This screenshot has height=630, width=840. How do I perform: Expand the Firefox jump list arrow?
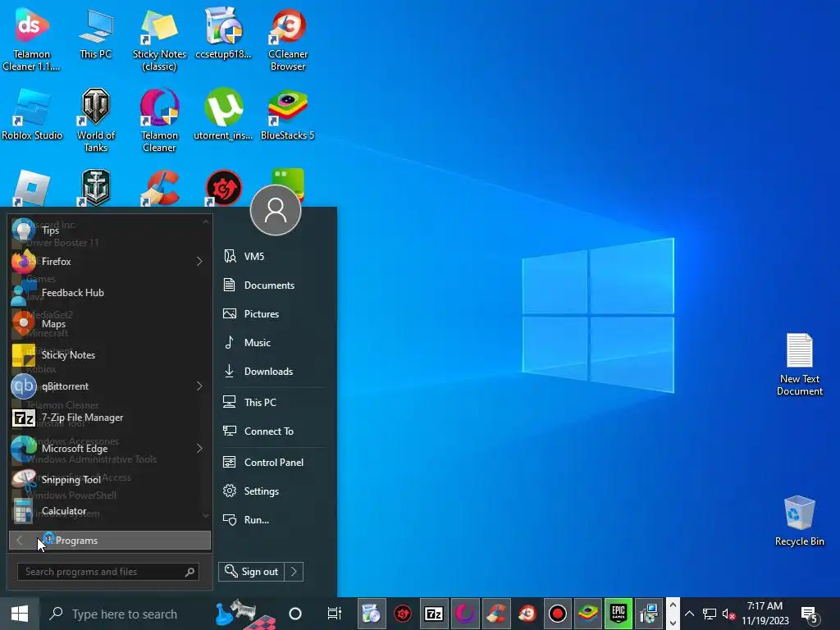pos(199,262)
